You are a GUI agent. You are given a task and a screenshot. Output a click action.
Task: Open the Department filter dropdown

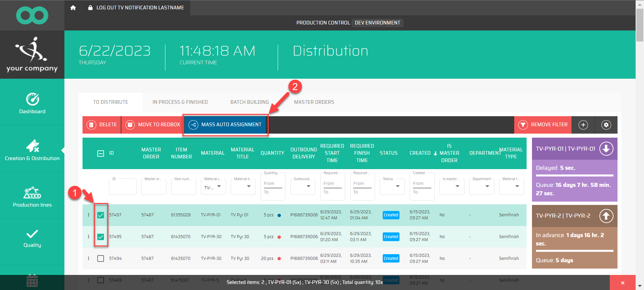click(x=482, y=186)
